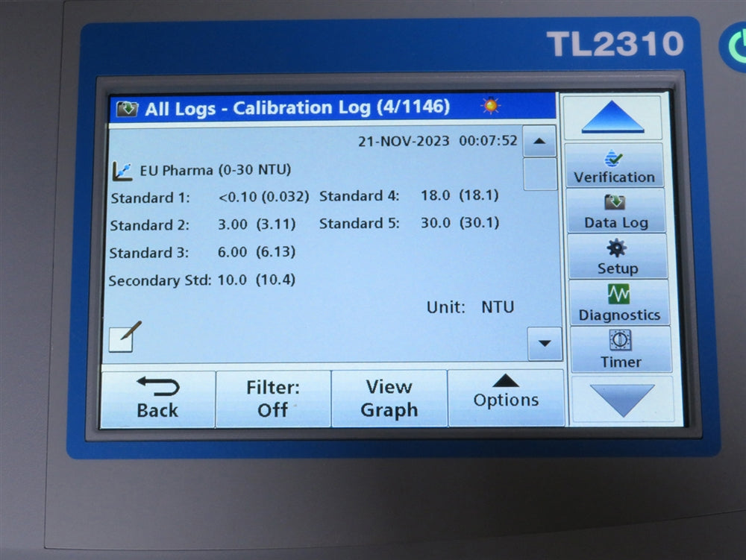Select Standard 4 value 18.0 (18.1)
746x560 pixels.
(x=460, y=195)
